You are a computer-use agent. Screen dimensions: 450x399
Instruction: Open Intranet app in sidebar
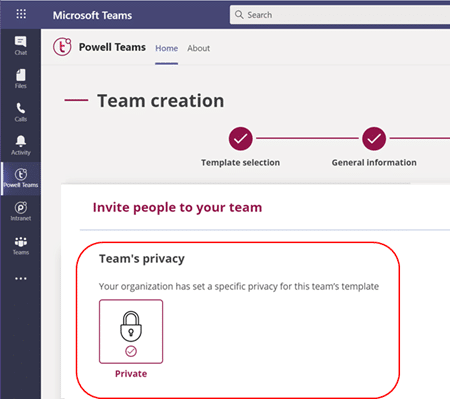(21, 212)
